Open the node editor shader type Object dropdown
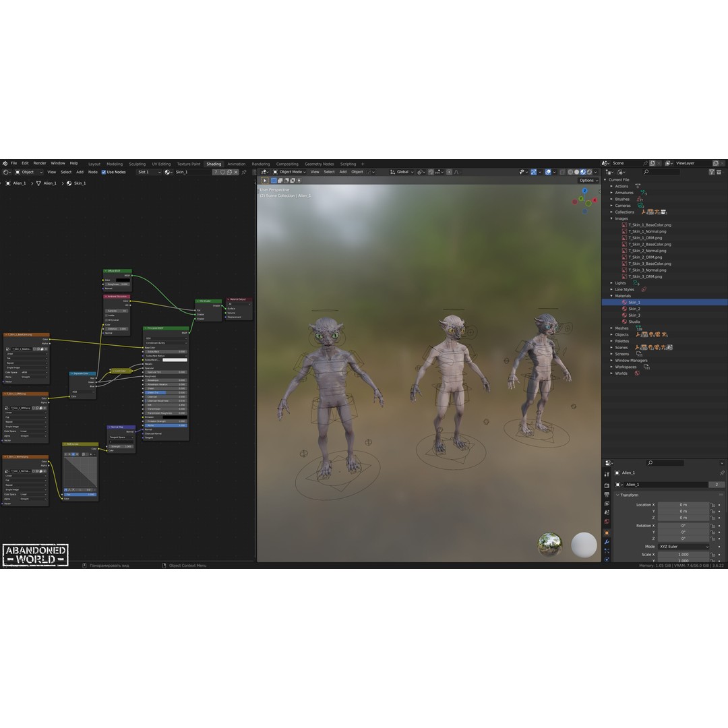 point(29,173)
